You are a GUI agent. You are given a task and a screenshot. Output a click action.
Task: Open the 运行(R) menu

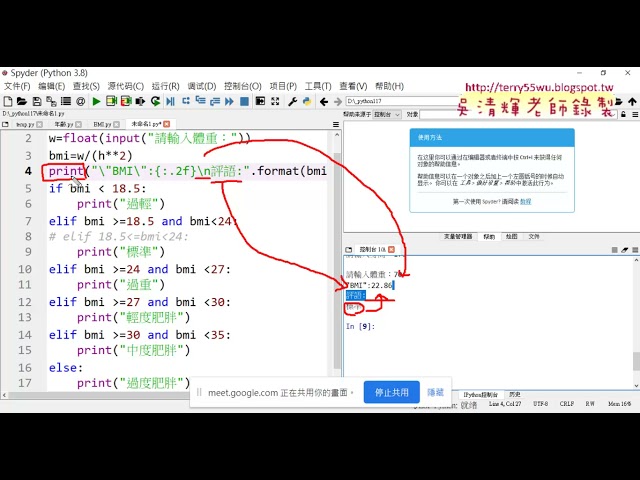(166, 86)
